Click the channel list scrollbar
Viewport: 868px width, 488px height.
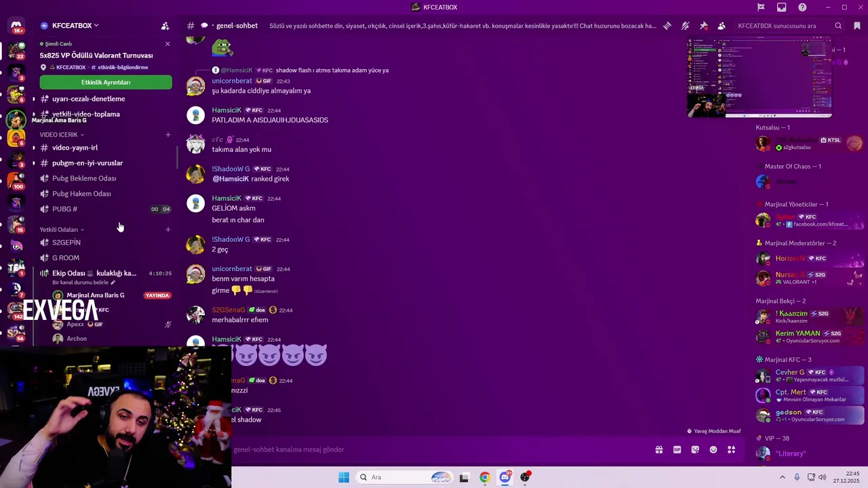177,157
